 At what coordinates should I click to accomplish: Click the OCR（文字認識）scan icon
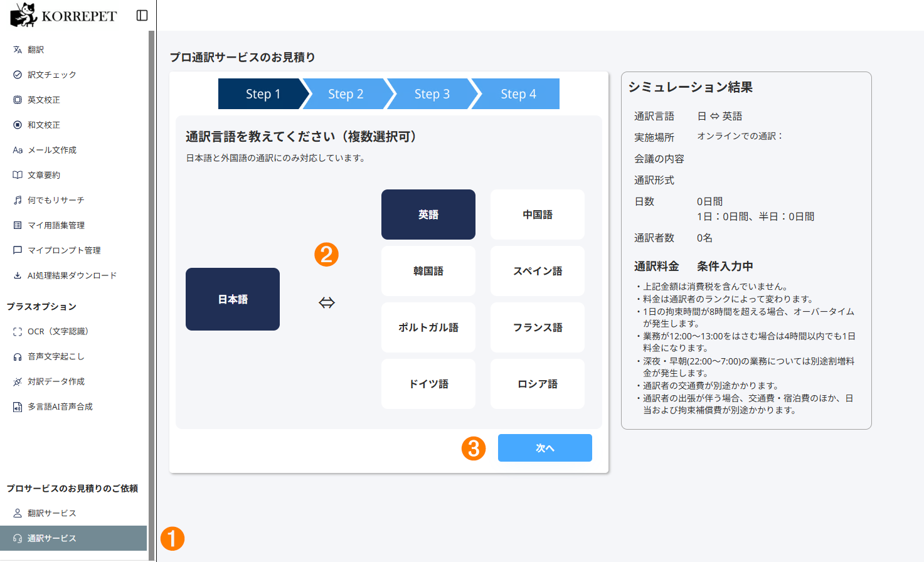[x=18, y=332]
